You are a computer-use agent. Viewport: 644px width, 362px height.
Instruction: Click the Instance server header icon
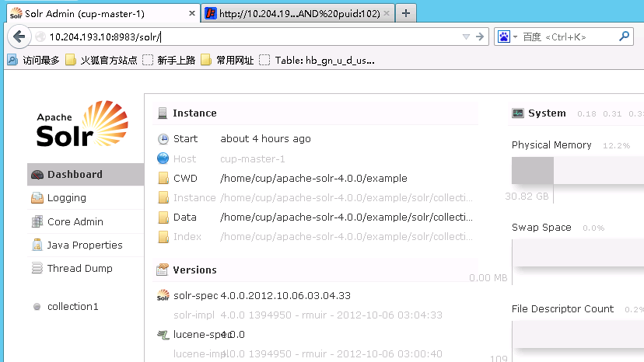coord(163,113)
